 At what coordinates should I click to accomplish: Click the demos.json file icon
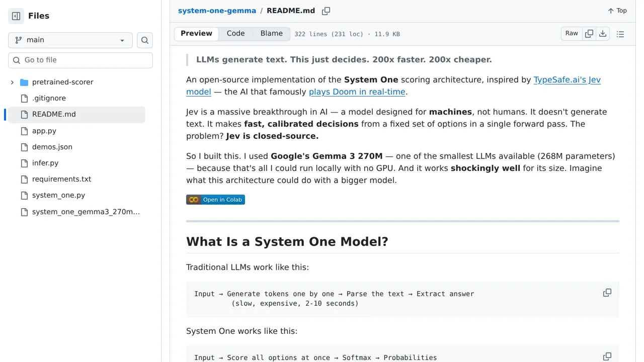pyautogui.click(x=24, y=147)
